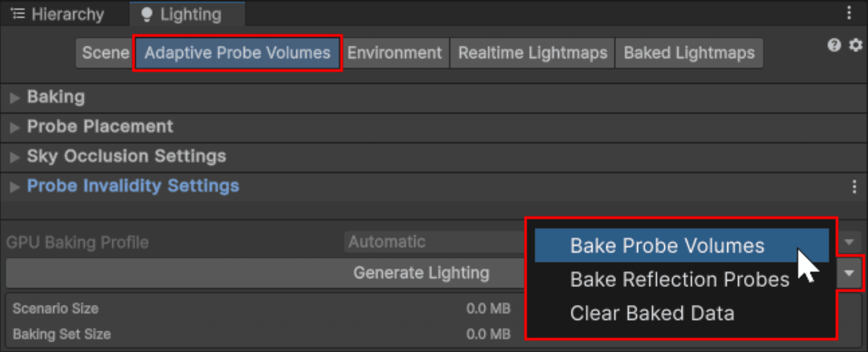Expand the Probe Placement section
868x352 pixels.
(x=16, y=127)
